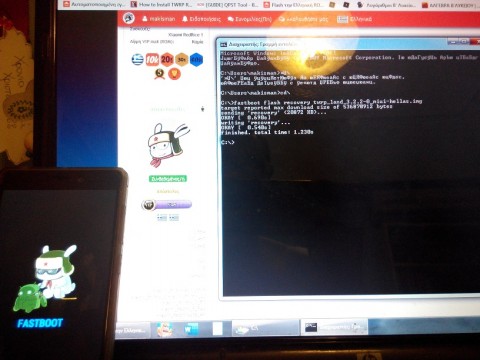Switch to the How to Install TWRP tab
Viewport: 480px width, 360px height.
tap(161, 5)
